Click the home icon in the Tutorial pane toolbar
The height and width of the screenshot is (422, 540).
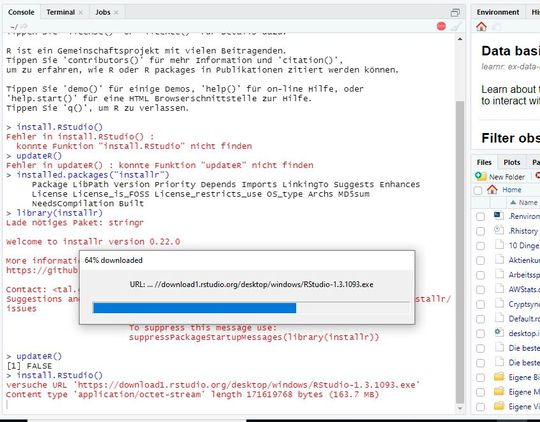(x=481, y=26)
